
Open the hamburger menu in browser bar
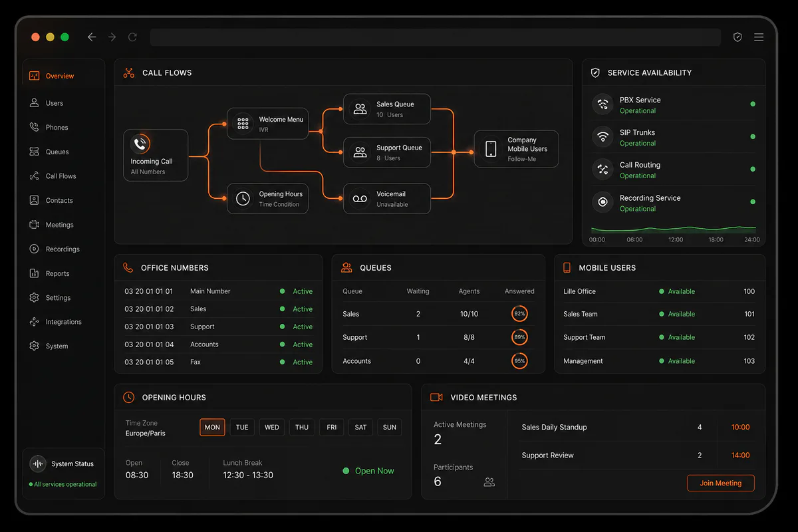(x=759, y=37)
